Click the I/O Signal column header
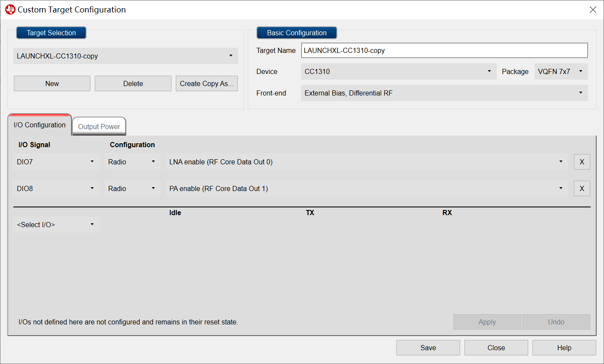 tap(34, 145)
